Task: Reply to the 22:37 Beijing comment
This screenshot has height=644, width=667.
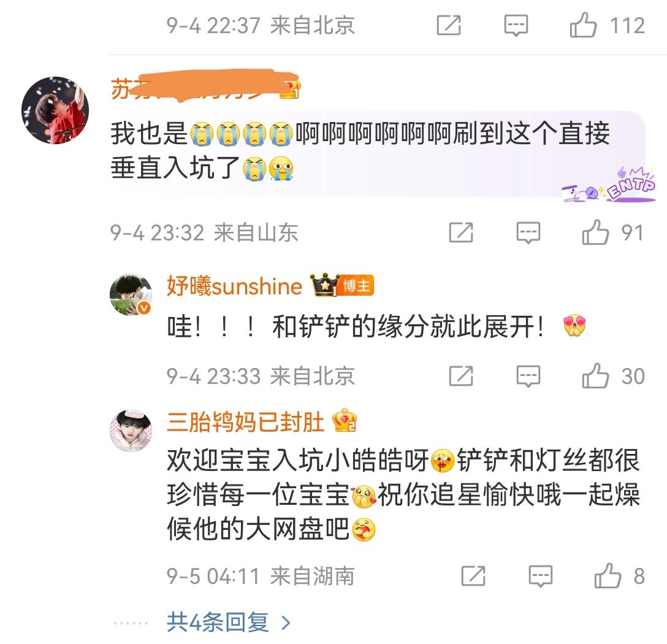Action: tap(516, 25)
